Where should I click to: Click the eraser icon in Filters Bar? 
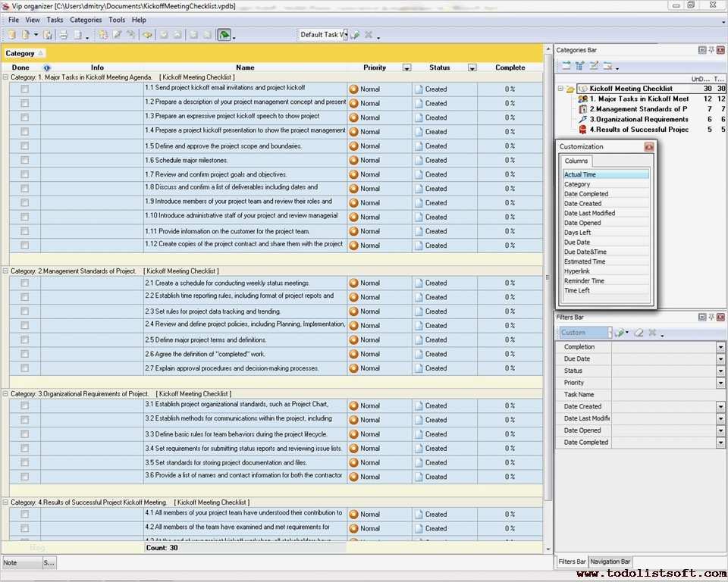pyautogui.click(x=639, y=333)
